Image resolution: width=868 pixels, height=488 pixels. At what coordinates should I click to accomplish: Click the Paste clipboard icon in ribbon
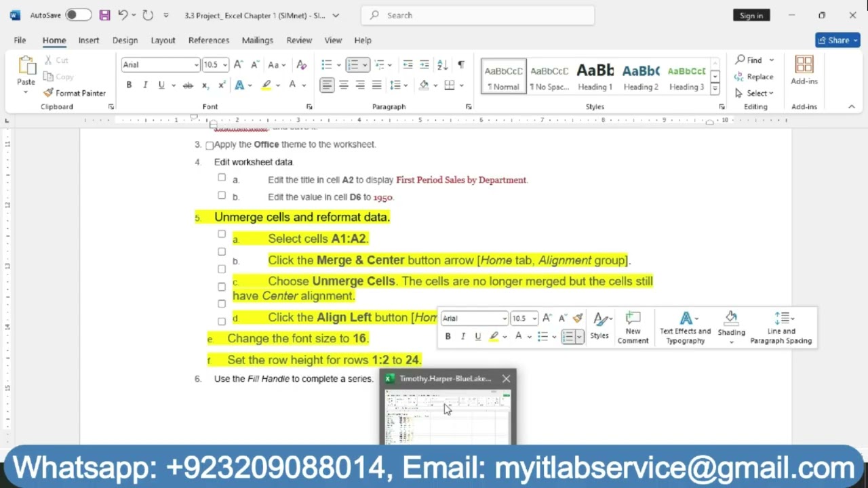point(26,66)
